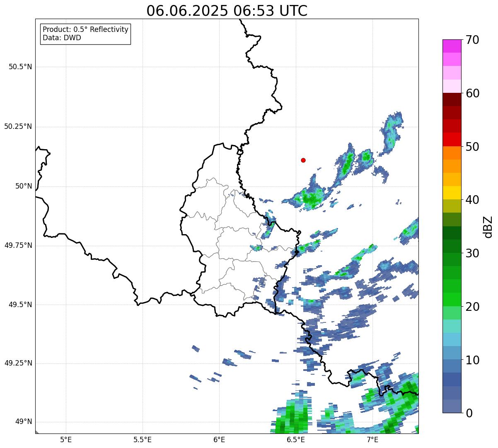Click the 7°E longitude label
Viewport: 498px width, 448px height.
tap(372, 439)
